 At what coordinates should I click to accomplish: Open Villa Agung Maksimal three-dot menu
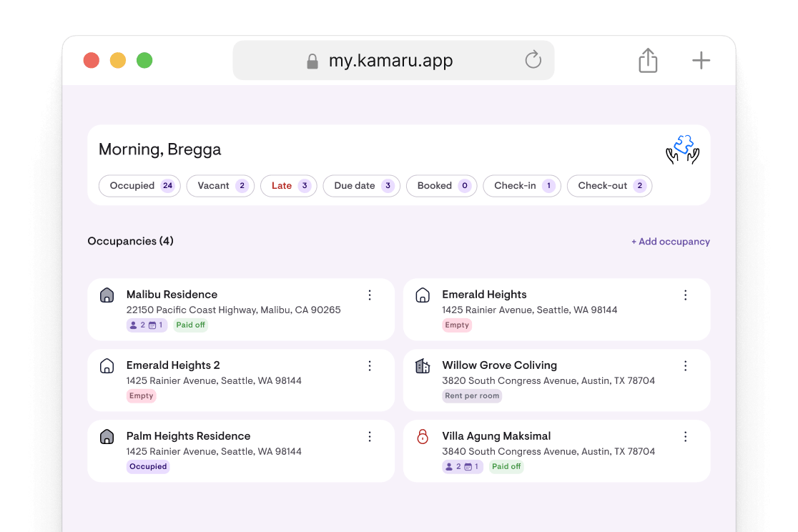click(x=685, y=436)
